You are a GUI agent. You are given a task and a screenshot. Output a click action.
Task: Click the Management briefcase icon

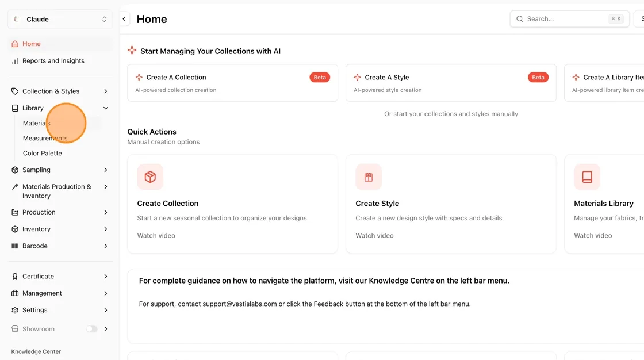(x=15, y=293)
